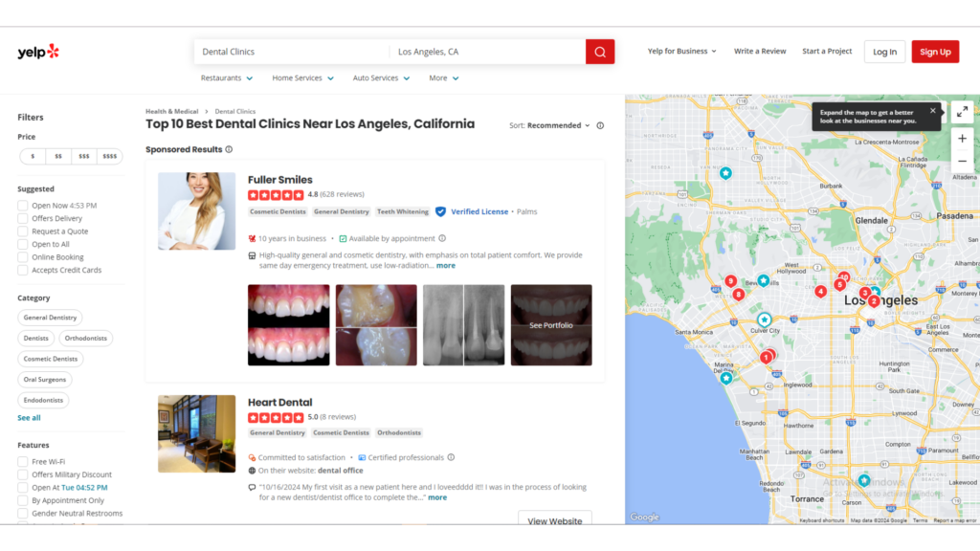The height and width of the screenshot is (551, 980).
Task: Click info icon next to Sponsored Results
Action: click(229, 149)
